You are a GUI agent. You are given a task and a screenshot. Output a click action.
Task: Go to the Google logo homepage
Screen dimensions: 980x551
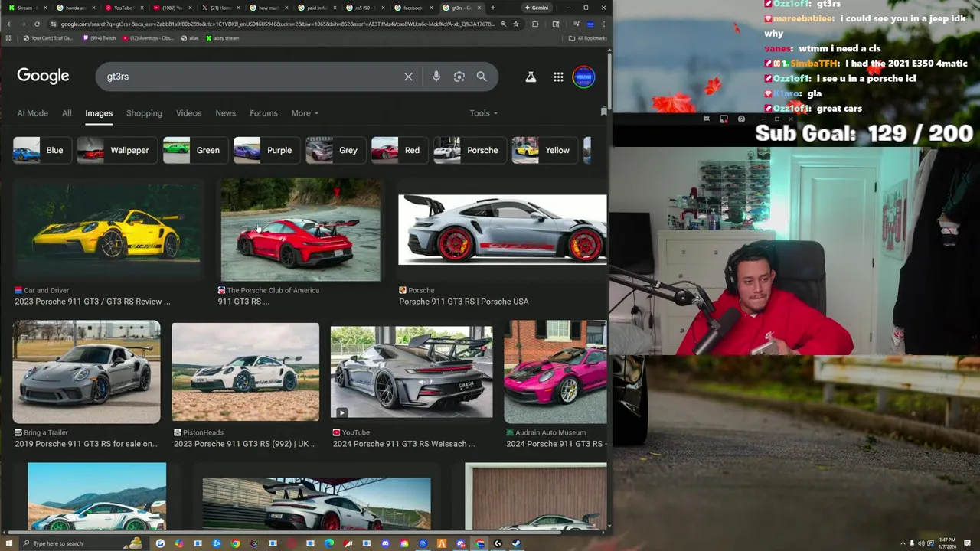43,76
